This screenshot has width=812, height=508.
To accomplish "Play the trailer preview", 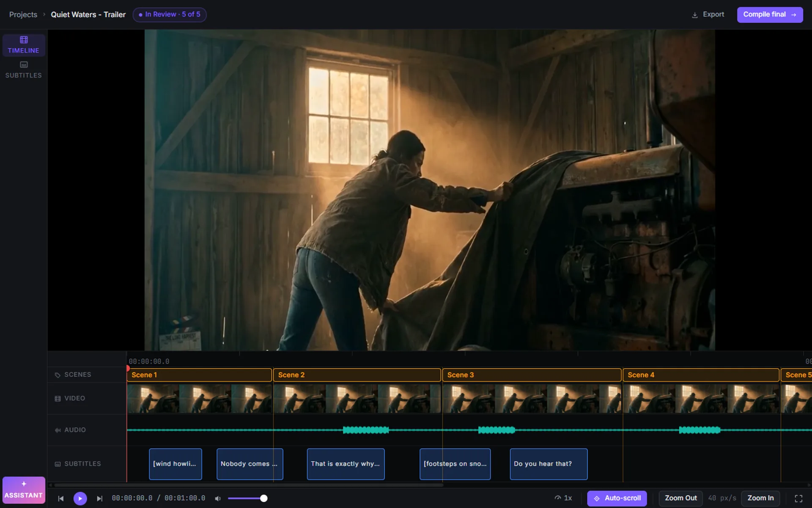I will click(x=80, y=498).
